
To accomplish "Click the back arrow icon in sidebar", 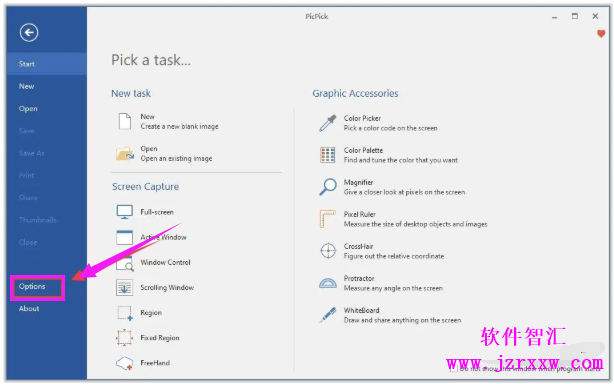I will (29, 32).
